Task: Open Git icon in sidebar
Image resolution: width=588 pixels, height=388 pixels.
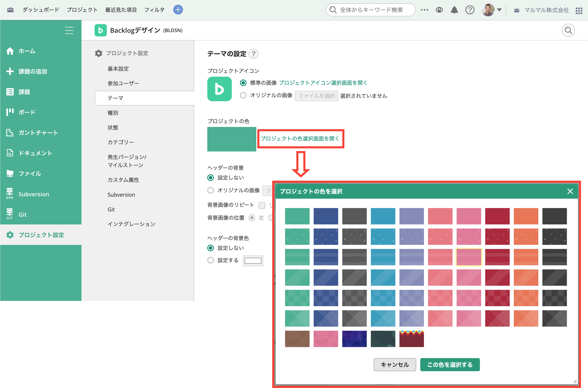Action: [9, 214]
